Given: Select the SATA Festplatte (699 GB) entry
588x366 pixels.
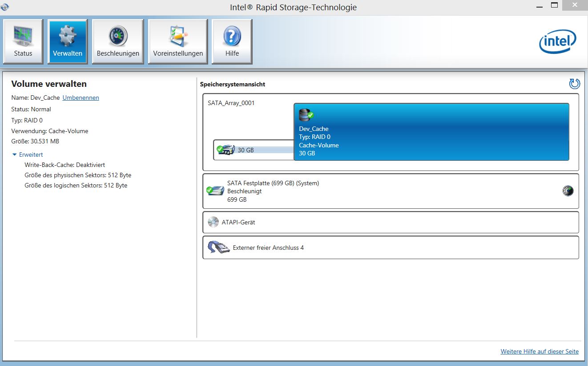Looking at the screenshot, I should (391, 191).
